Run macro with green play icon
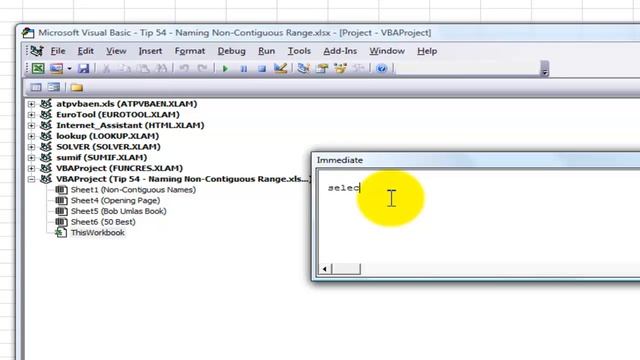Screen dimensions: 640x360 [x=225, y=69]
